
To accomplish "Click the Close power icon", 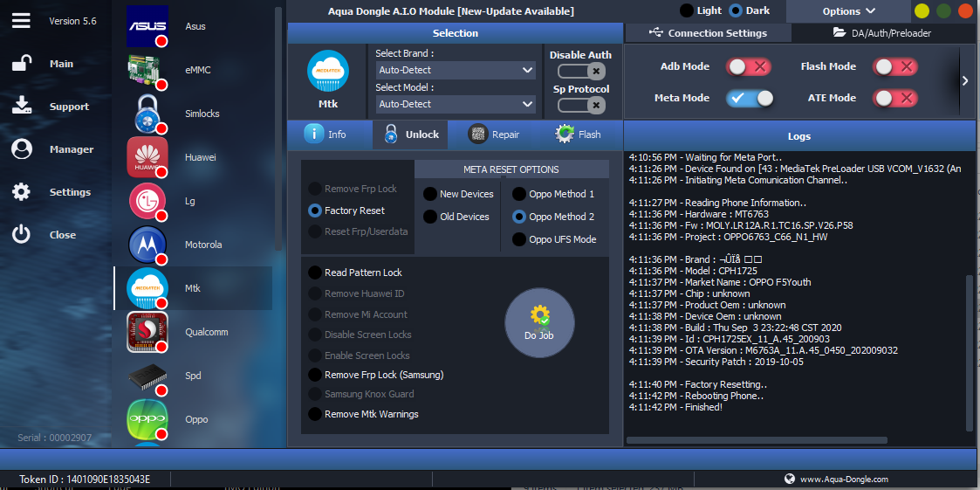I will pyautogui.click(x=21, y=235).
